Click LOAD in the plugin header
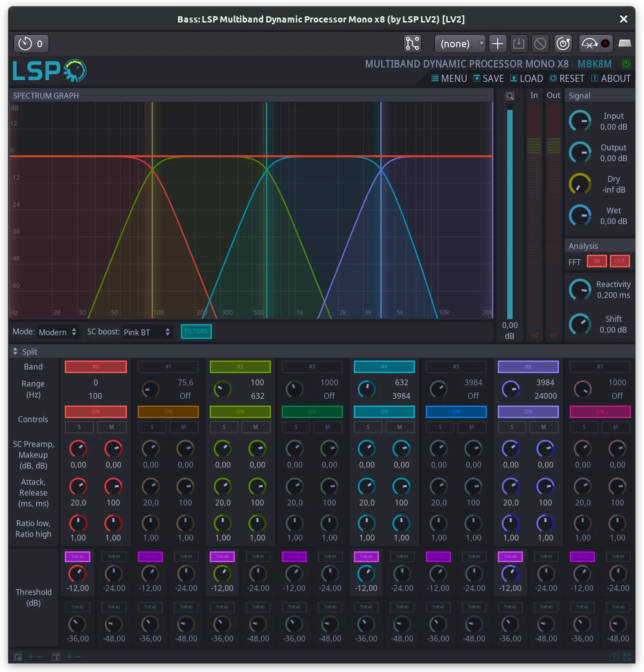The width and height of the screenshot is (644, 672). pyautogui.click(x=527, y=78)
